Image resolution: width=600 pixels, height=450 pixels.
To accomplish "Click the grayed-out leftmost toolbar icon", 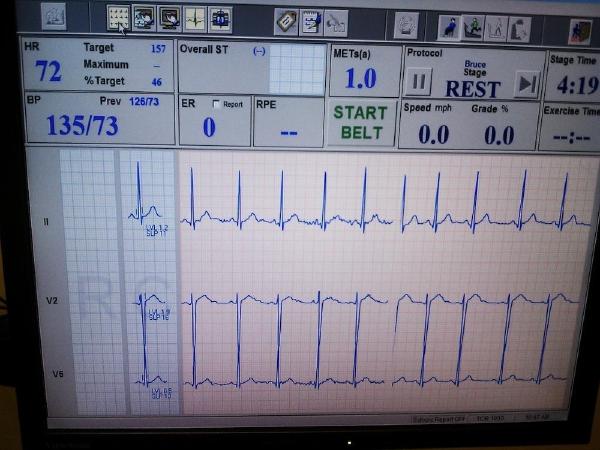I will [x=53, y=17].
